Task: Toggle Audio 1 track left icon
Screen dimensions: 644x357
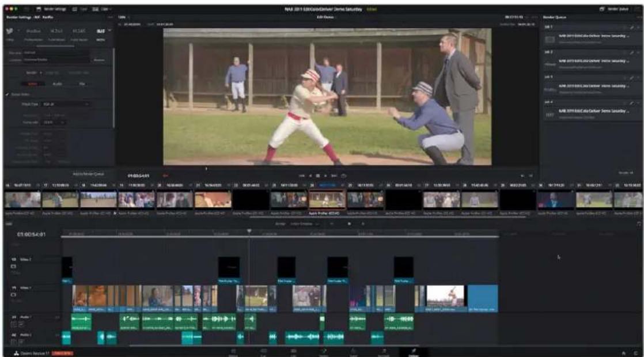Action: tap(13, 324)
